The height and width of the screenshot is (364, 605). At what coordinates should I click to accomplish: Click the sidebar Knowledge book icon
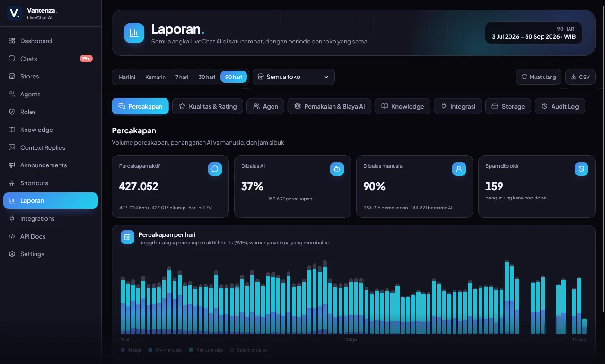12,130
